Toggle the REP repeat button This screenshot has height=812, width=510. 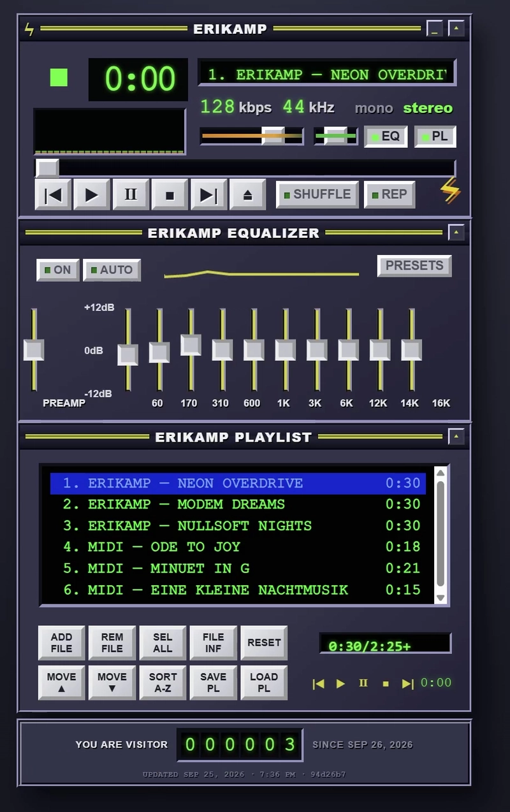coord(390,194)
